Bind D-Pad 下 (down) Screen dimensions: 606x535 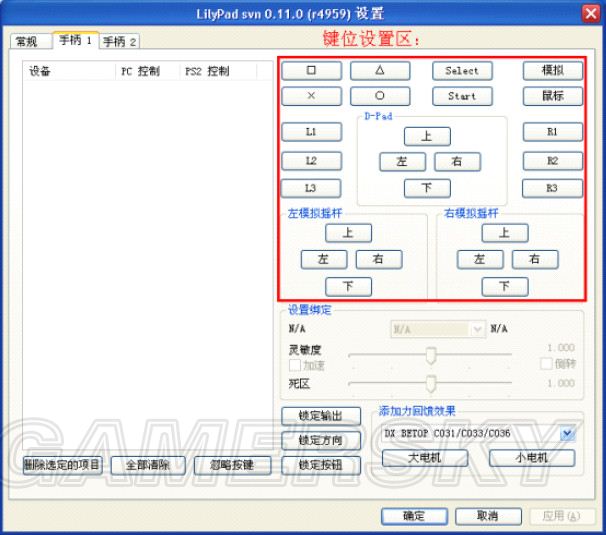(x=427, y=188)
